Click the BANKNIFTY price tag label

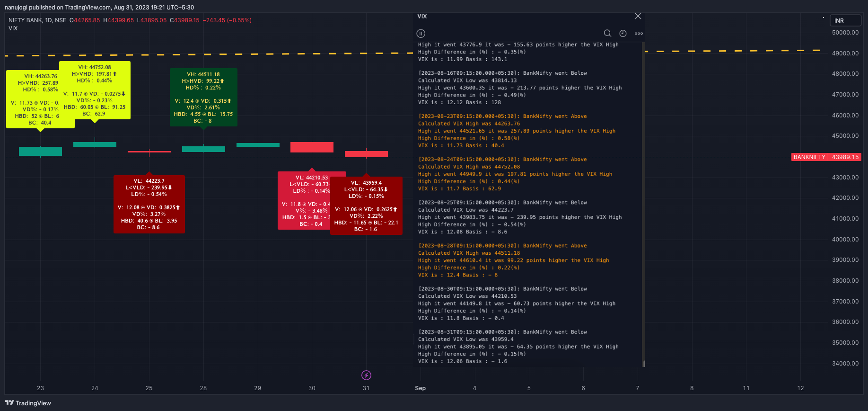(x=809, y=157)
